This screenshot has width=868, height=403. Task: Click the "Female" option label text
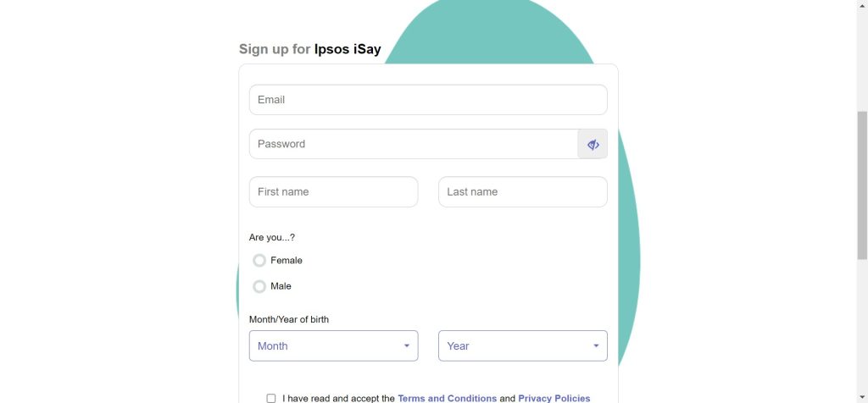coord(287,261)
